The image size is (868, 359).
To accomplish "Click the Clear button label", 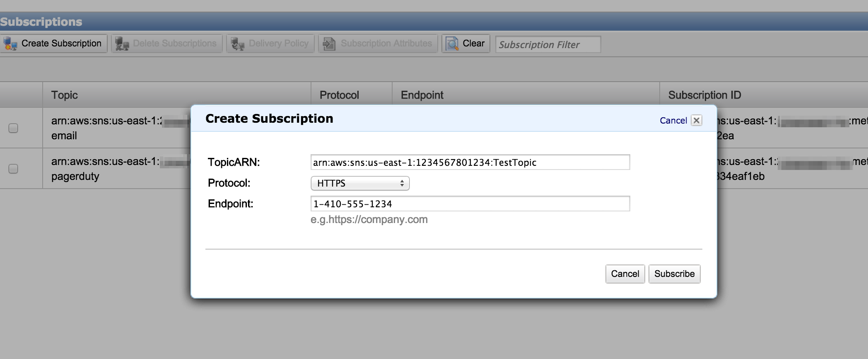I will click(x=473, y=44).
